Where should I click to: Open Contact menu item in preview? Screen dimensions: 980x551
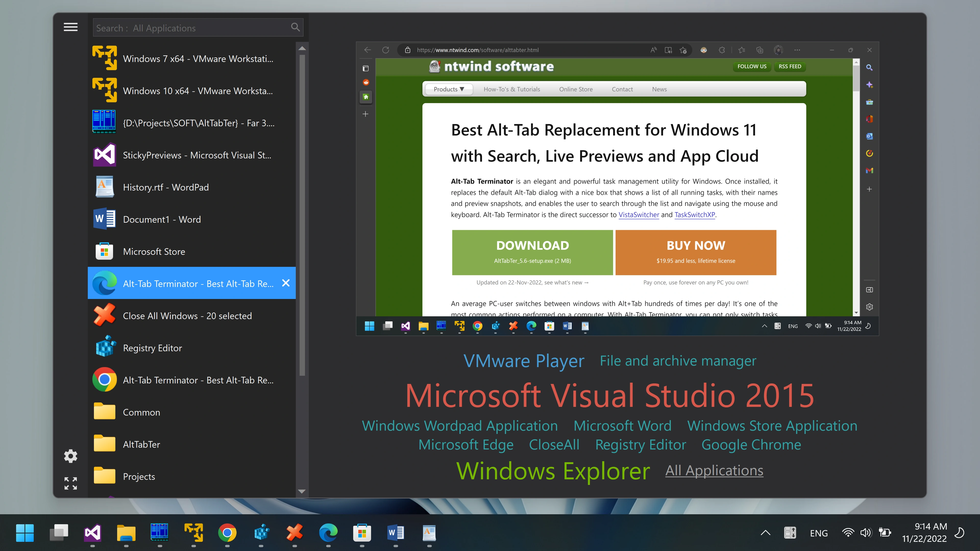pos(622,89)
